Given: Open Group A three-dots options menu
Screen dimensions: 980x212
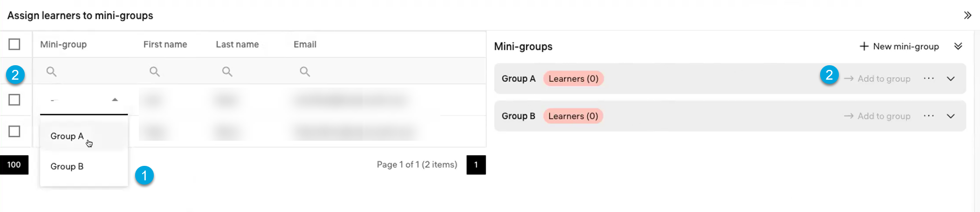Looking at the screenshot, I should point(929,79).
